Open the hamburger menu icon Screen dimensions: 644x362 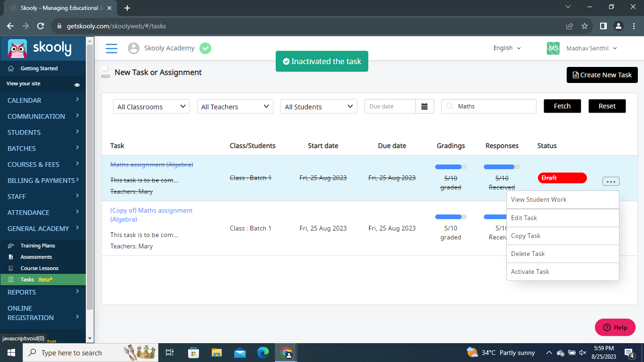click(111, 48)
